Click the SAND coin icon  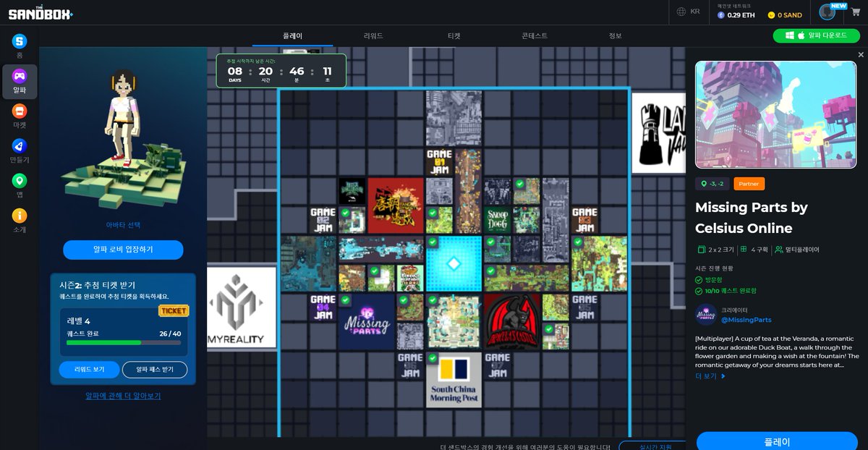(x=772, y=15)
